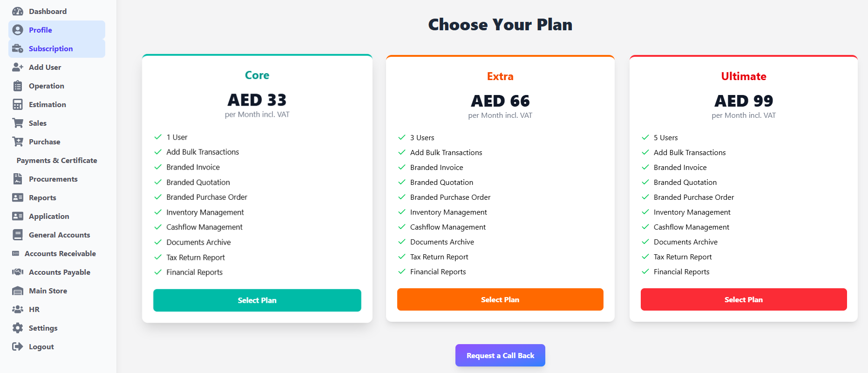
Task: Click the Main Store warehouse icon
Action: [18, 291]
